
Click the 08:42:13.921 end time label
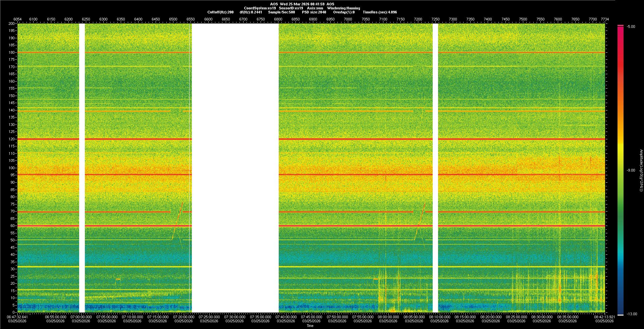tap(604, 317)
